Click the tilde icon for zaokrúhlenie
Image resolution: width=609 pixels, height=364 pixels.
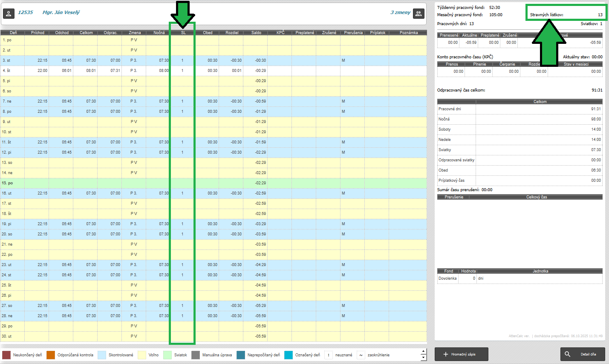pyautogui.click(x=361, y=355)
